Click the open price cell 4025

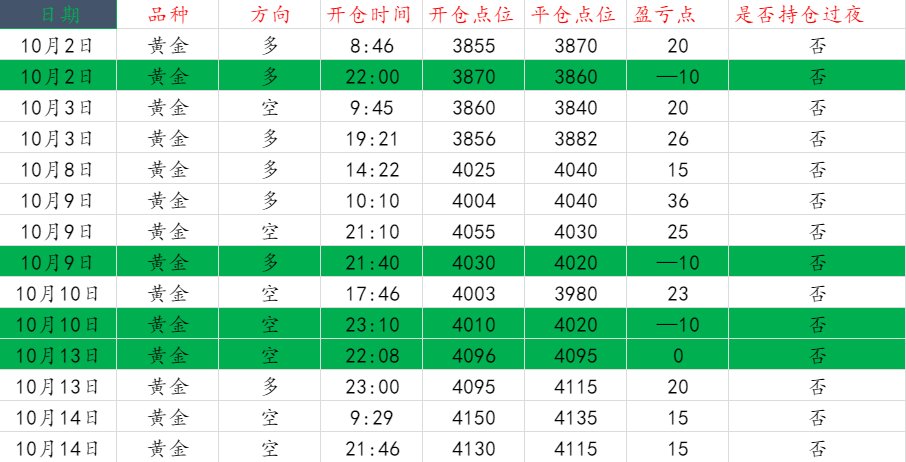pos(473,170)
